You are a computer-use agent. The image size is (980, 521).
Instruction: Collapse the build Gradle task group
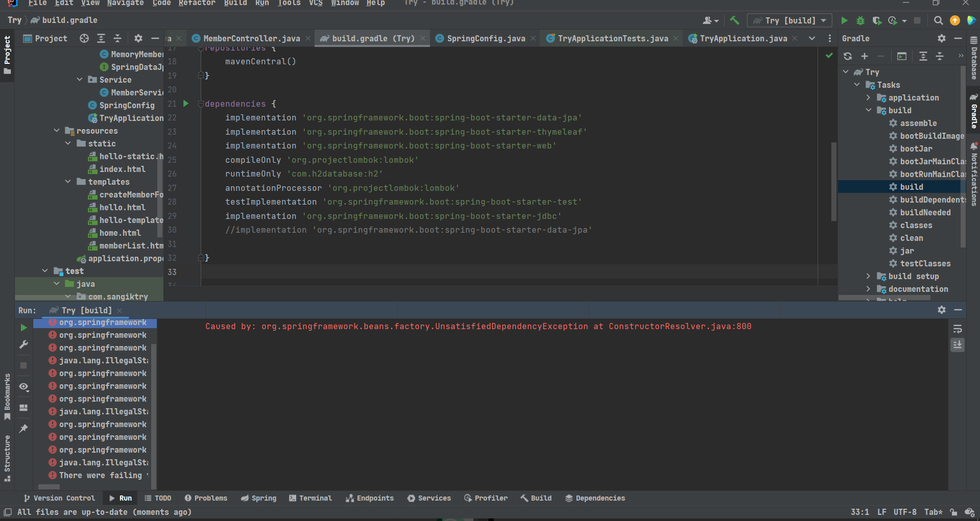[x=868, y=110]
